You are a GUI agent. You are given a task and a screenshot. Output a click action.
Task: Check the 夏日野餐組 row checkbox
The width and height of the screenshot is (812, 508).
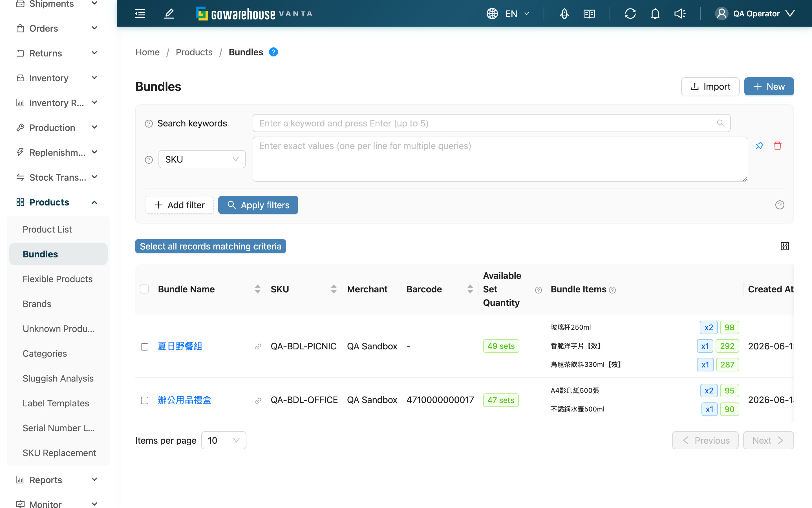tap(145, 347)
